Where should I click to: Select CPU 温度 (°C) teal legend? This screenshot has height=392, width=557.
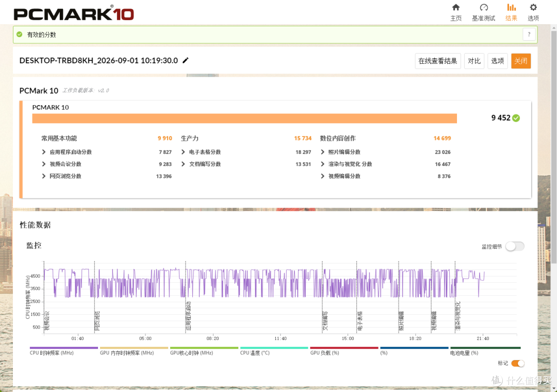pyautogui.click(x=274, y=351)
